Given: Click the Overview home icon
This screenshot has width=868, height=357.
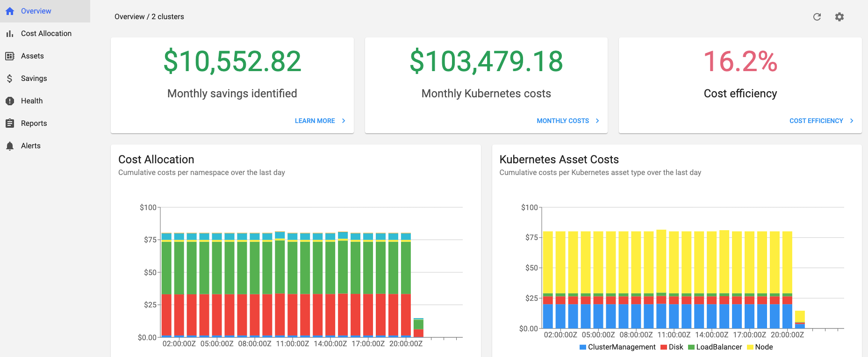Looking at the screenshot, I should pyautogui.click(x=10, y=11).
